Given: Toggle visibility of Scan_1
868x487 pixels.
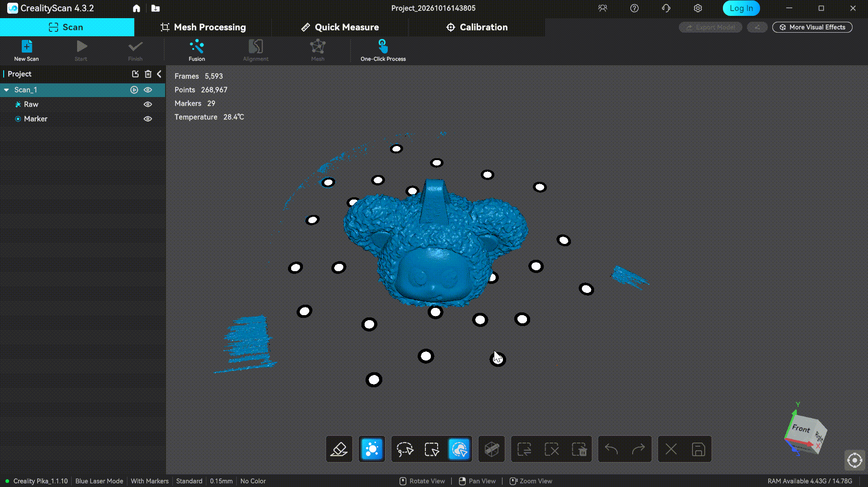Looking at the screenshot, I should pyautogui.click(x=148, y=90).
